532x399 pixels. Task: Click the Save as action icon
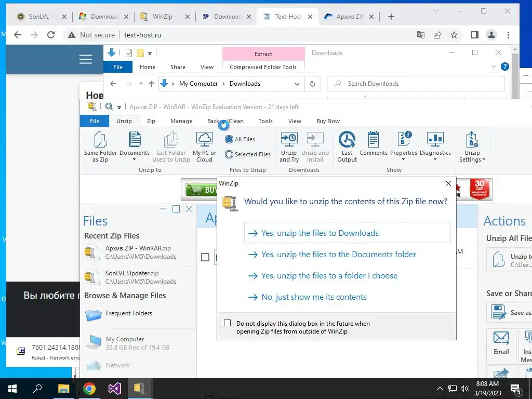pos(498,312)
